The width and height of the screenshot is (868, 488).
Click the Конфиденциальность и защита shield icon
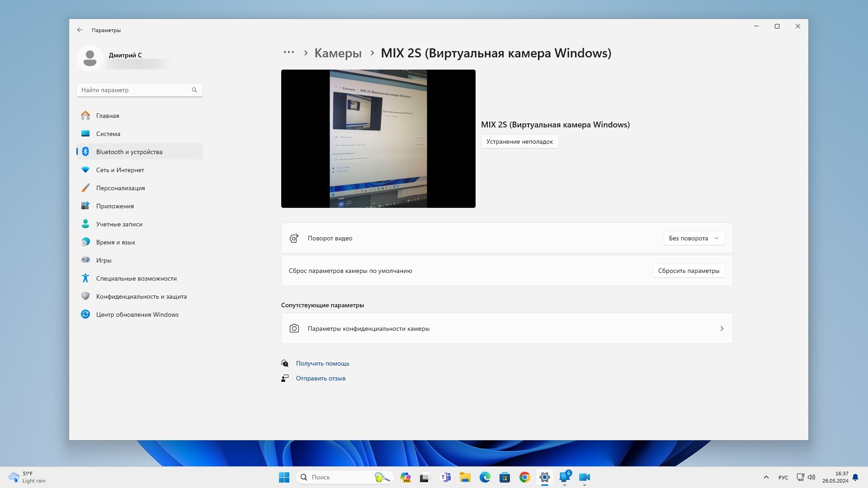tap(85, 296)
